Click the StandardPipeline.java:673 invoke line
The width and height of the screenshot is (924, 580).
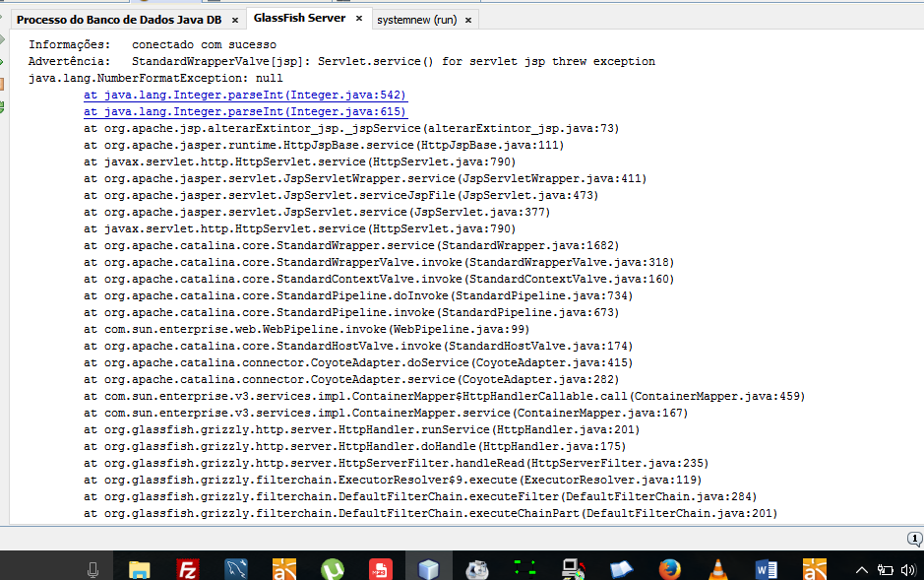[x=351, y=312]
